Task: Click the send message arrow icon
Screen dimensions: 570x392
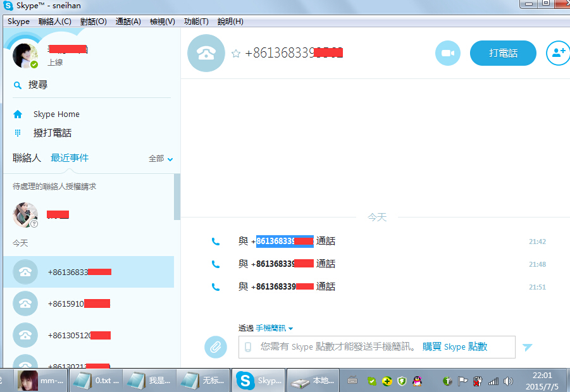Action: coord(527,347)
